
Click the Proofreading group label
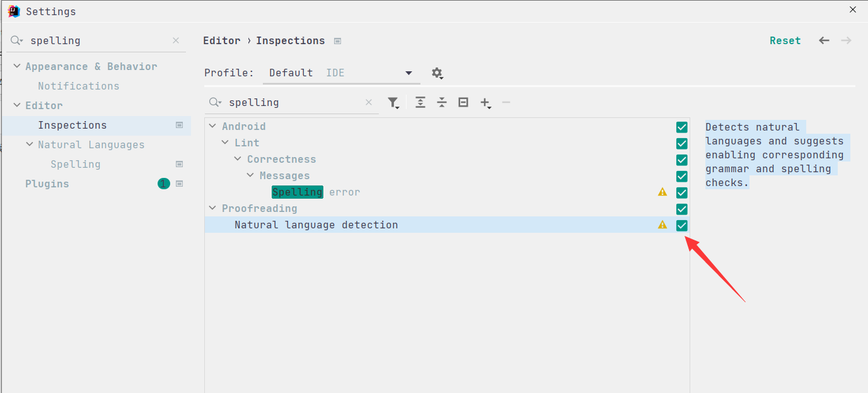coord(260,208)
